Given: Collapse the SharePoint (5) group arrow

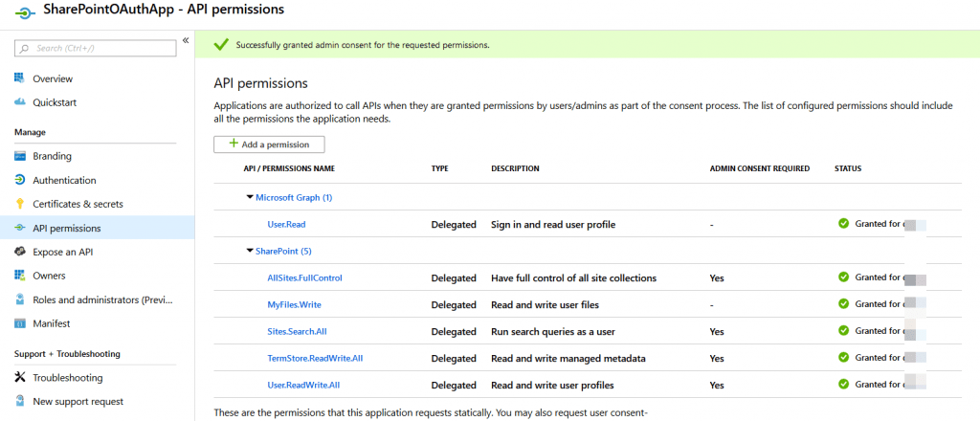Looking at the screenshot, I should pyautogui.click(x=250, y=251).
